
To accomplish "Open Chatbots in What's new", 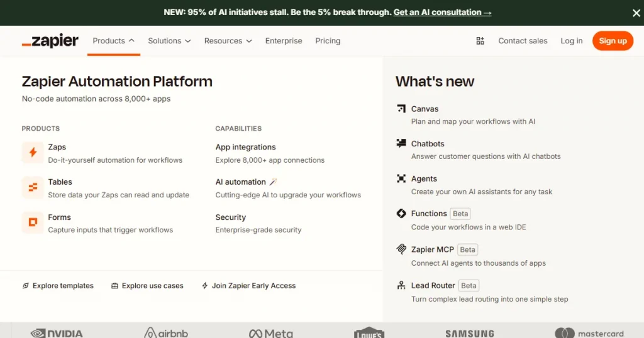I will [428, 144].
